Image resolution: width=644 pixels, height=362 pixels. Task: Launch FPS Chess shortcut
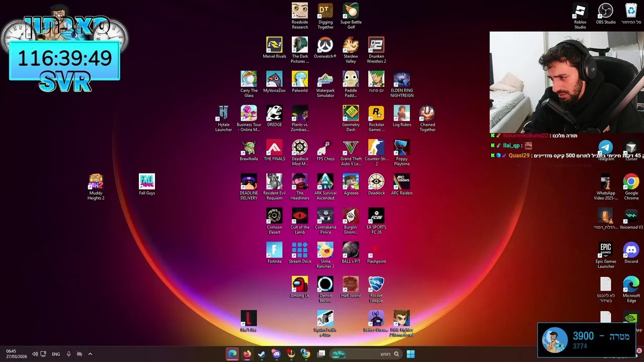pyautogui.click(x=326, y=150)
